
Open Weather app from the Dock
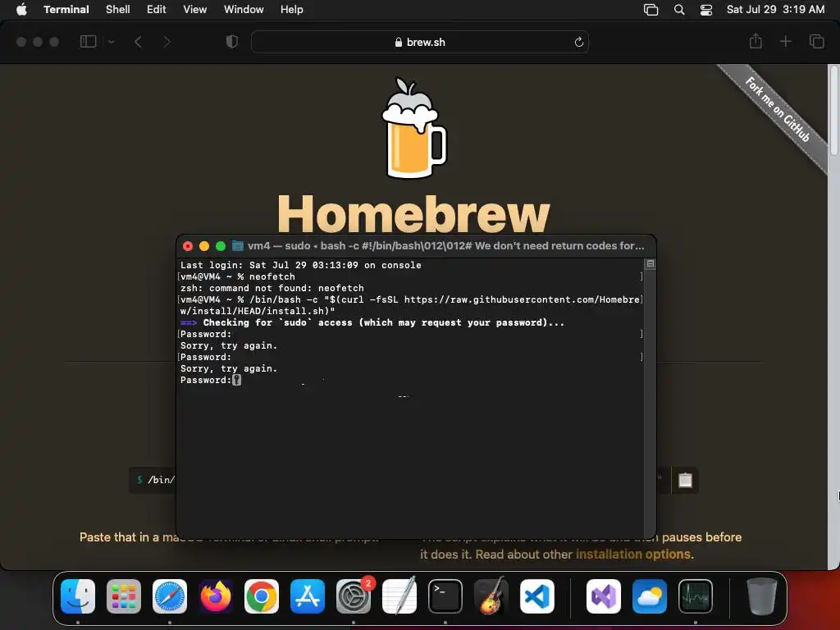[x=650, y=596]
